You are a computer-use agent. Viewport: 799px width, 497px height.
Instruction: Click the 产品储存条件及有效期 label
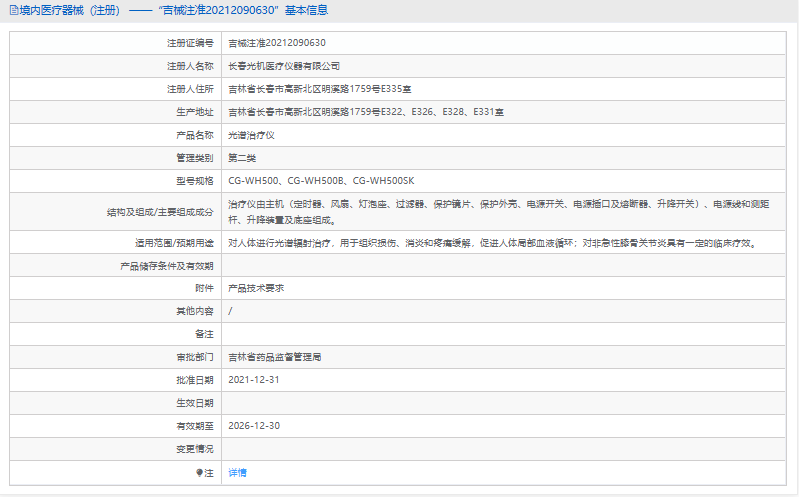point(167,266)
